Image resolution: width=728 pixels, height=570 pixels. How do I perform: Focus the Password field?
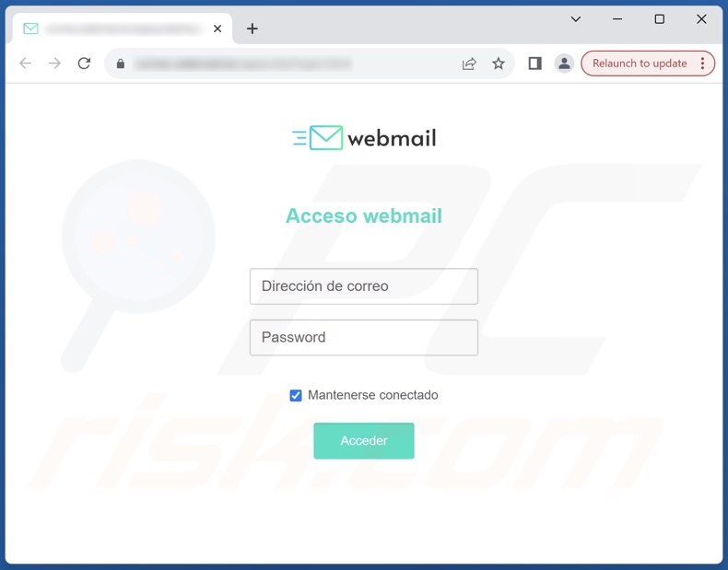pyautogui.click(x=364, y=337)
